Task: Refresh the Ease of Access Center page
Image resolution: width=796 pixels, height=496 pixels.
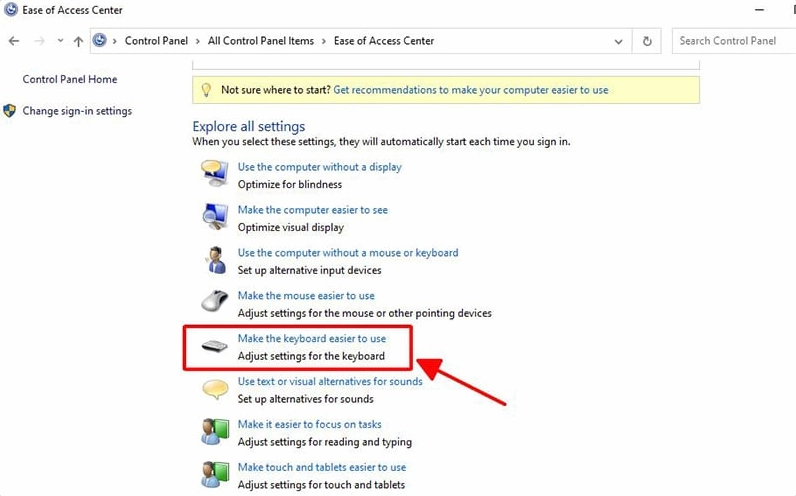Action: [647, 41]
